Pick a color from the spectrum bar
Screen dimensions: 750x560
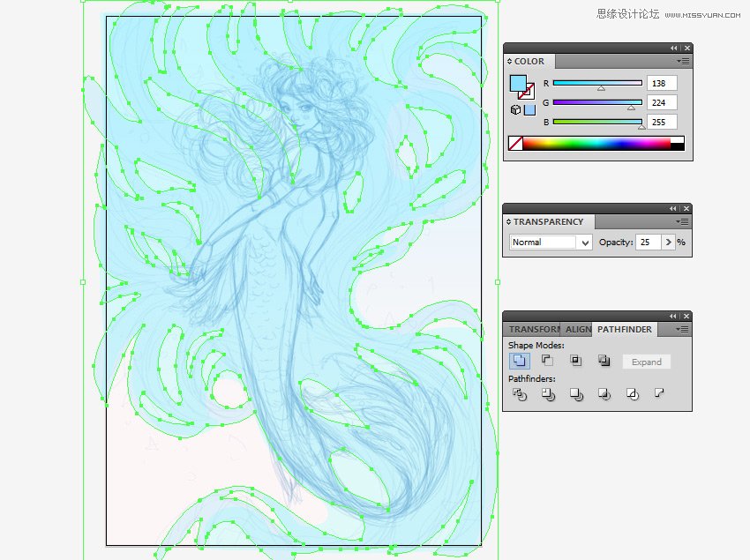(x=596, y=143)
